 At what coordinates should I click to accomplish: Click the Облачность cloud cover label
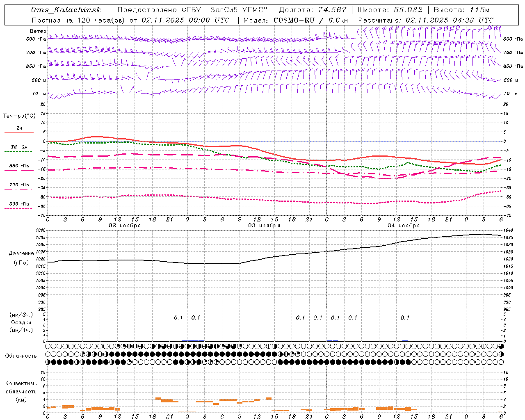coord(21,356)
